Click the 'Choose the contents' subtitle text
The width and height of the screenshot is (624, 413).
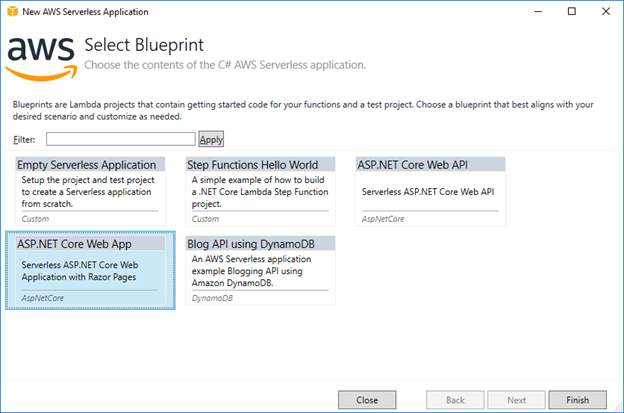[x=225, y=65]
